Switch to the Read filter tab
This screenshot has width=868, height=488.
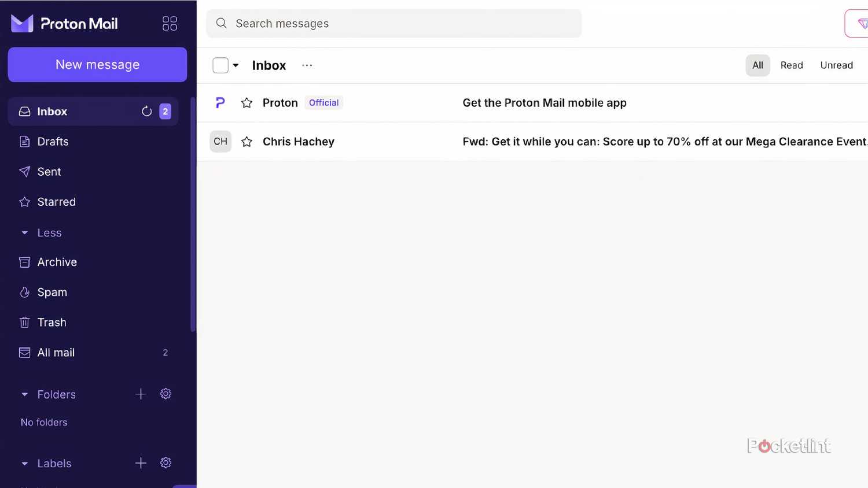tap(792, 65)
